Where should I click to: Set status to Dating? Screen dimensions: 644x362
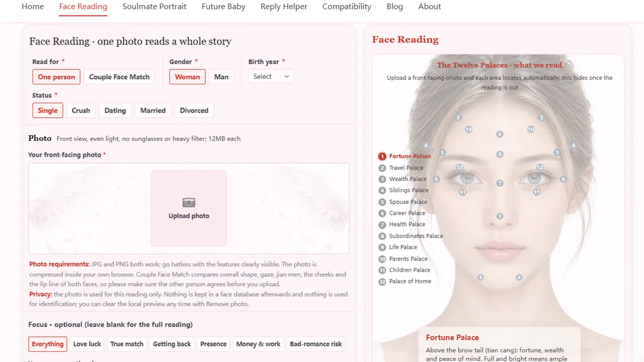115,111
